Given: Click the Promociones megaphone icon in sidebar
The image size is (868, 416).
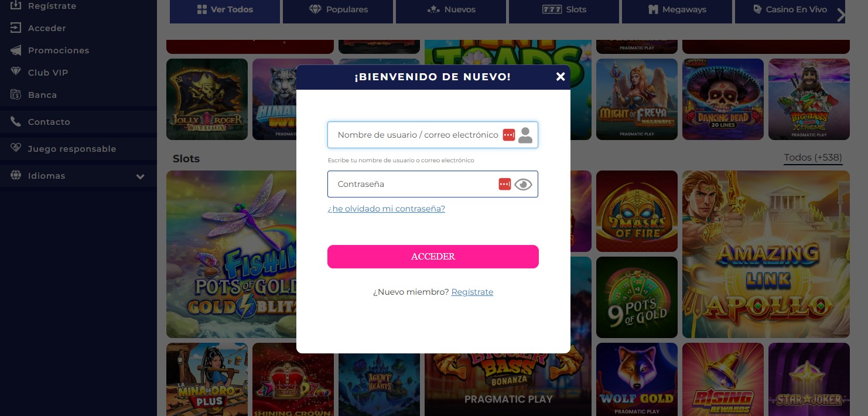Looking at the screenshot, I should click(16, 50).
